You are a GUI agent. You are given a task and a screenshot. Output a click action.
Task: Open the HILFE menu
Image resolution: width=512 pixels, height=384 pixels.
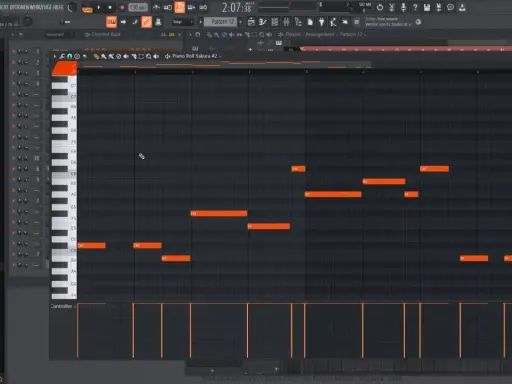point(58,7)
